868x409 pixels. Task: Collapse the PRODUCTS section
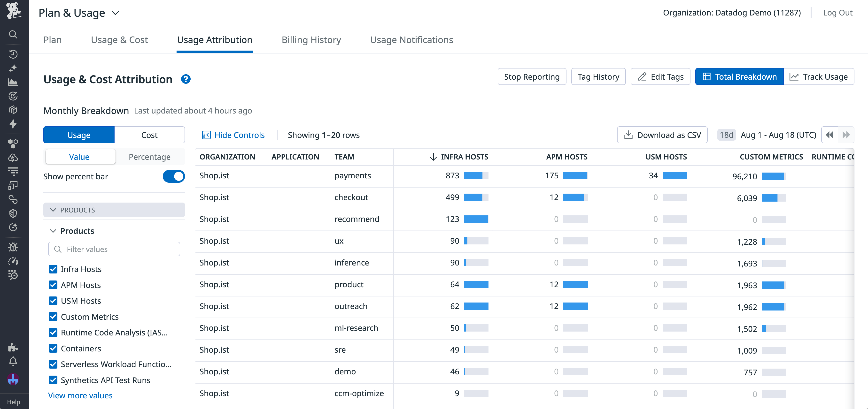coord(53,210)
